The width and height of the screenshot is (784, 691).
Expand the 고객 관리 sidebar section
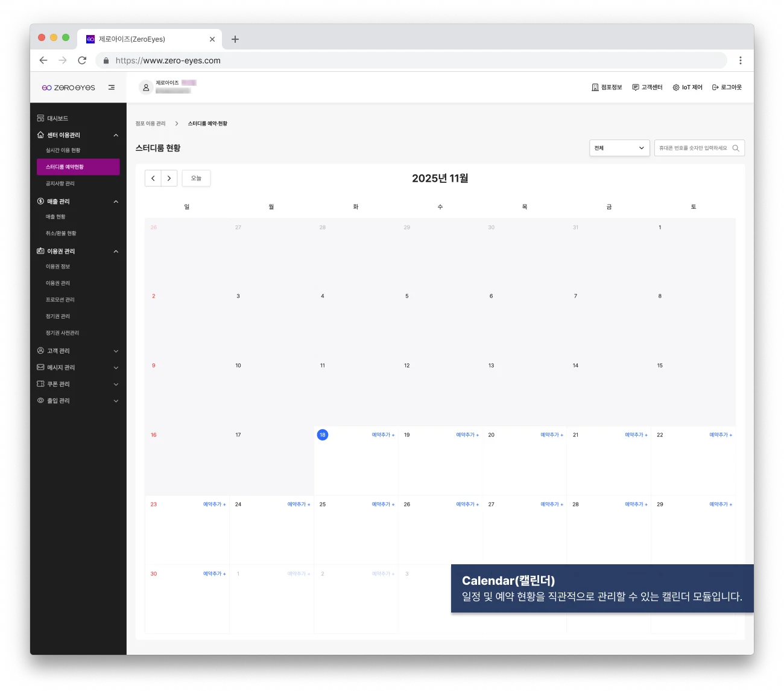tap(78, 351)
